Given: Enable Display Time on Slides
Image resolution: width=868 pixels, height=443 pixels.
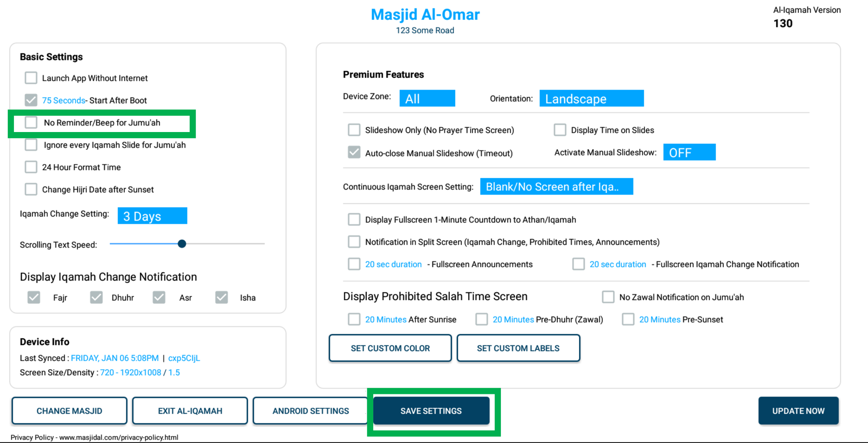Looking at the screenshot, I should click(x=560, y=129).
